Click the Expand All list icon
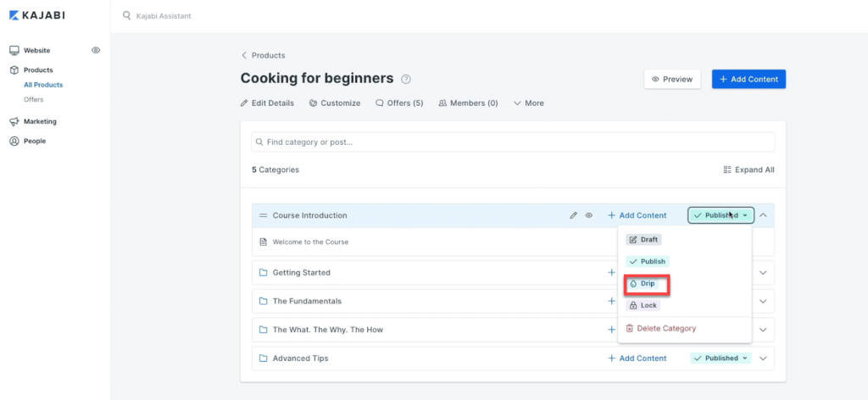 point(727,169)
